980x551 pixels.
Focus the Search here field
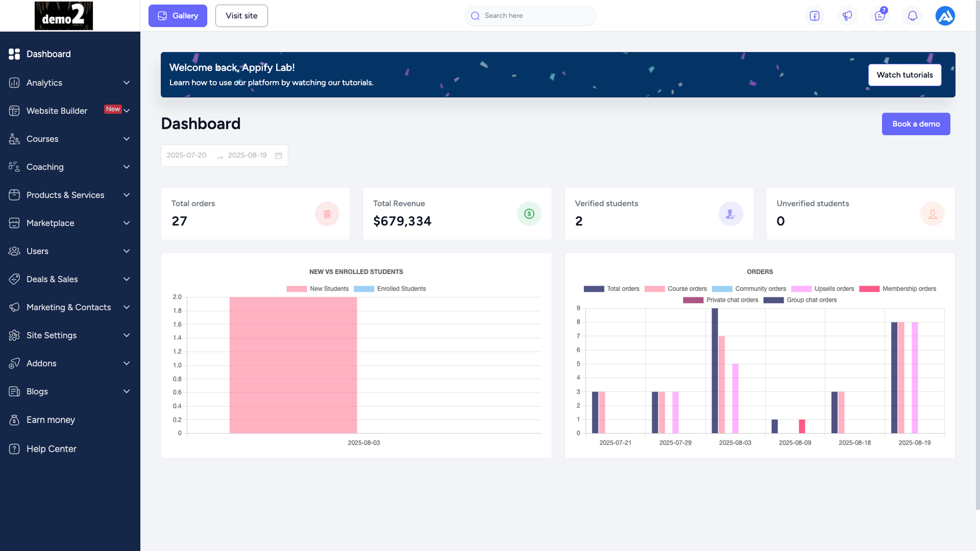pyautogui.click(x=533, y=16)
